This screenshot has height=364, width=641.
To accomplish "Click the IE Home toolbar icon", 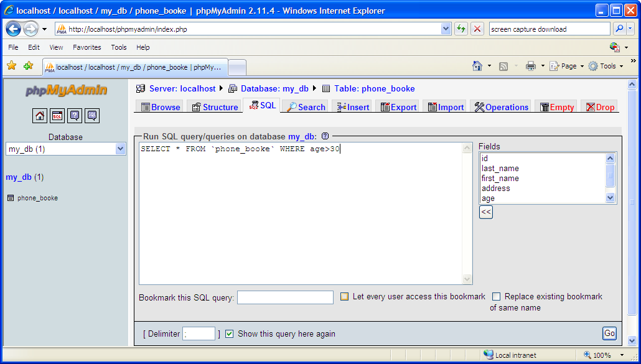I will tap(477, 66).
